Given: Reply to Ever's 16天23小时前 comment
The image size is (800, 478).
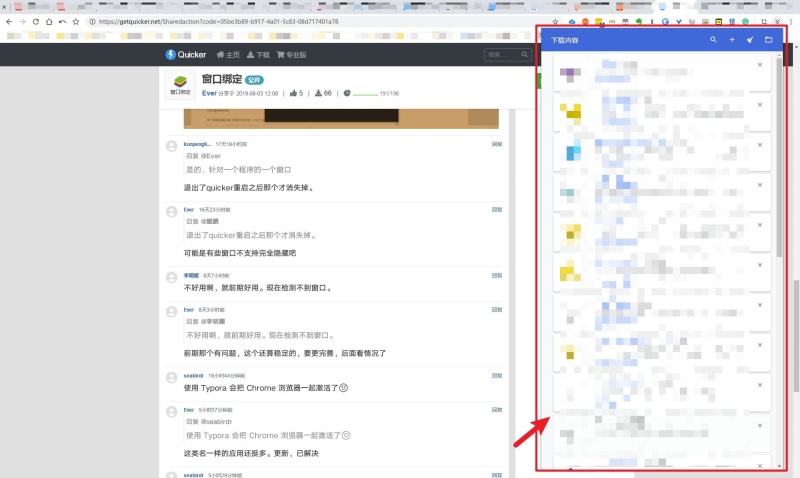Looking at the screenshot, I should click(496, 210).
